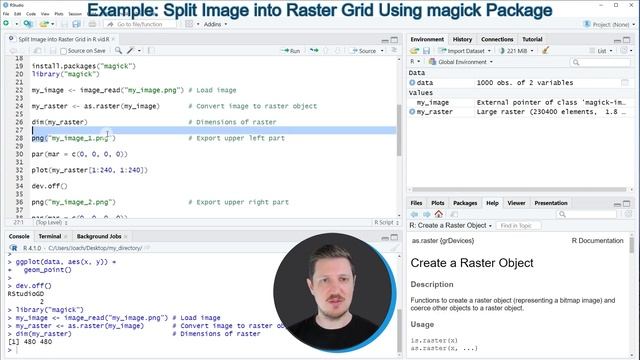Click the Help back arrow icon

pyautogui.click(x=414, y=214)
